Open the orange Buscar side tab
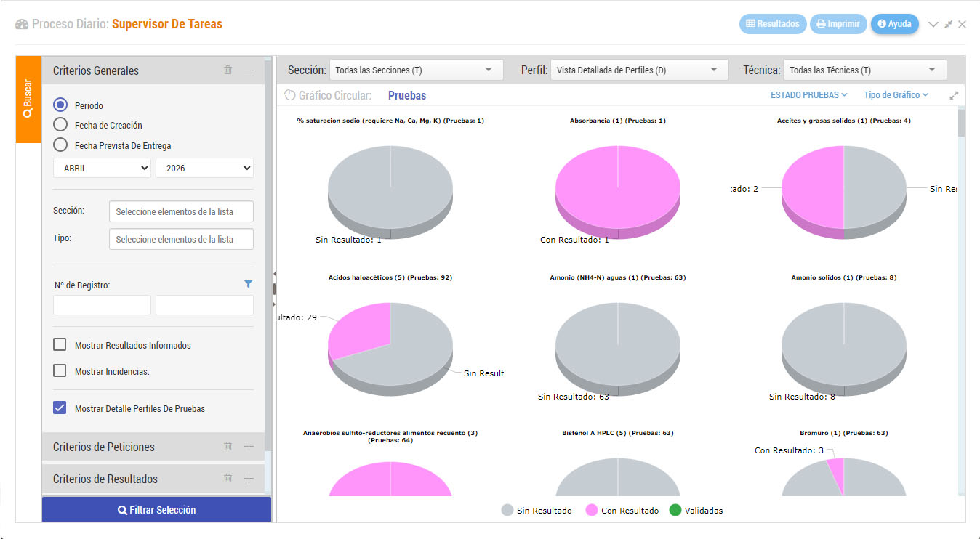Image resolution: width=980 pixels, height=539 pixels. [28, 100]
